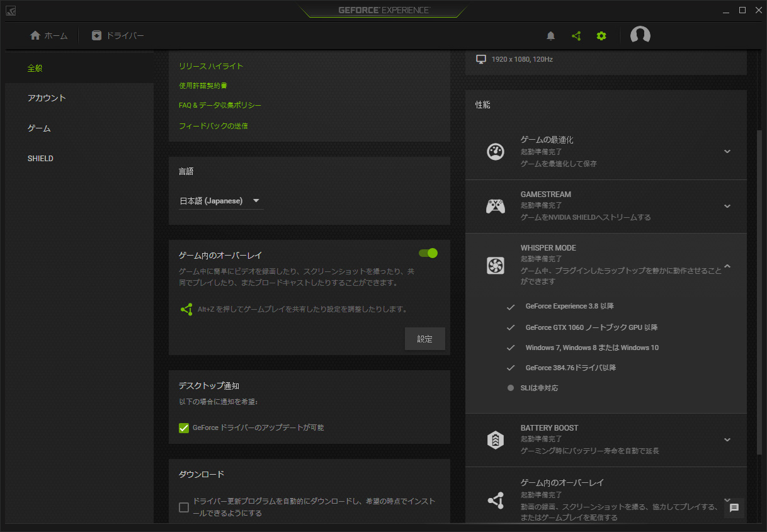The height and width of the screenshot is (532, 767).
Task: Collapse the WHISPER MODE section chevron
Action: [727, 266]
